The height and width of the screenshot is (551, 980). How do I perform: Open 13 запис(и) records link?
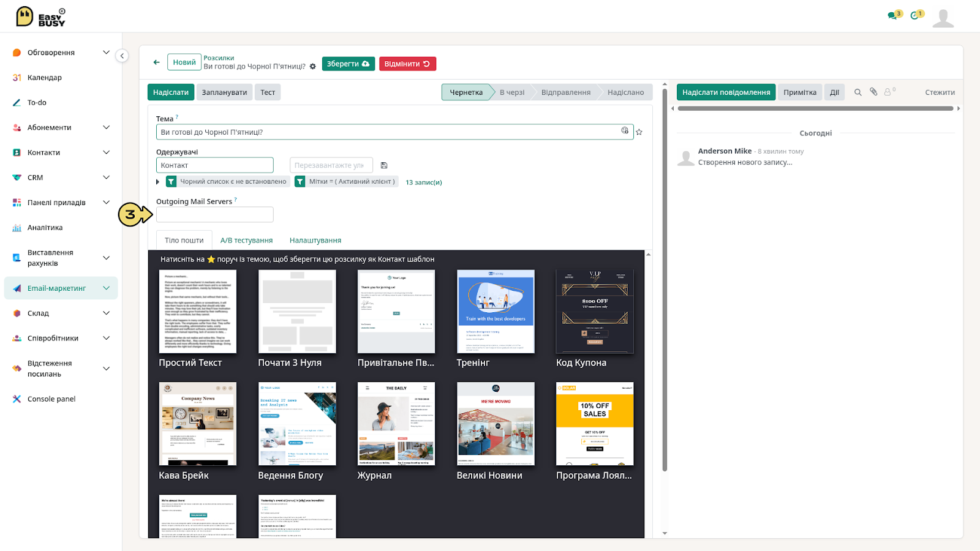pyautogui.click(x=423, y=182)
